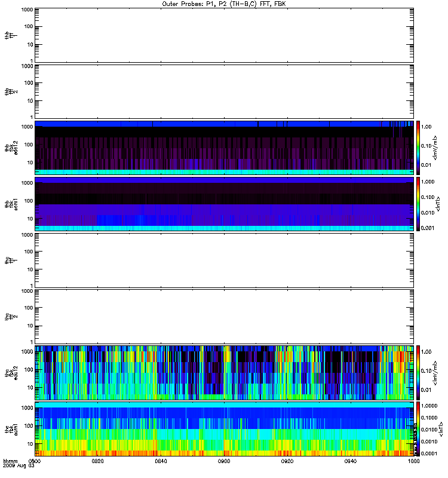Click the 0.01 value on thc edc12 colorbar

pyautogui.click(x=426, y=390)
